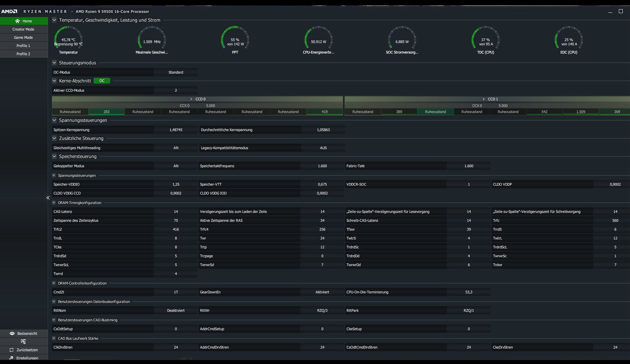Image resolution: width=630 pixels, height=364 pixels.
Task: Click the Fabric-Takt value 1.600
Action: pos(469,166)
